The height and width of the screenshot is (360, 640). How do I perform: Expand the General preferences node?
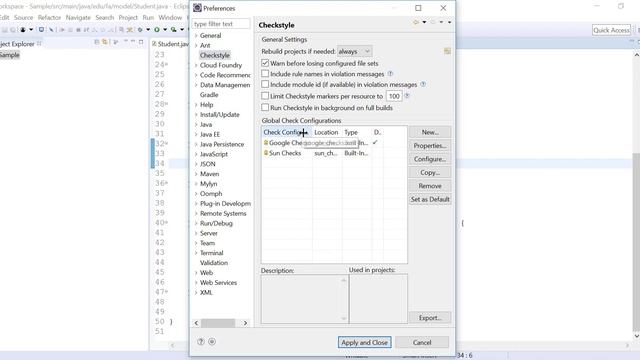(196, 36)
